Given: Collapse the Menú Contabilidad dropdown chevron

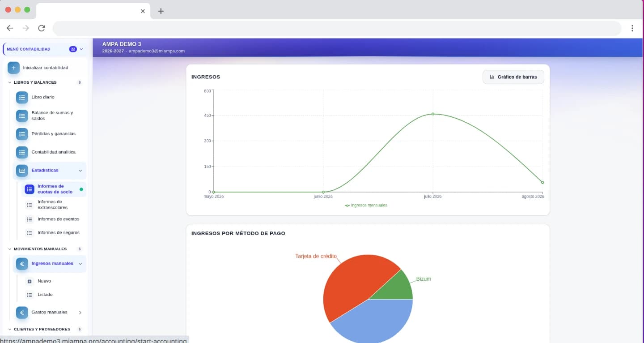Looking at the screenshot, I should [81, 49].
